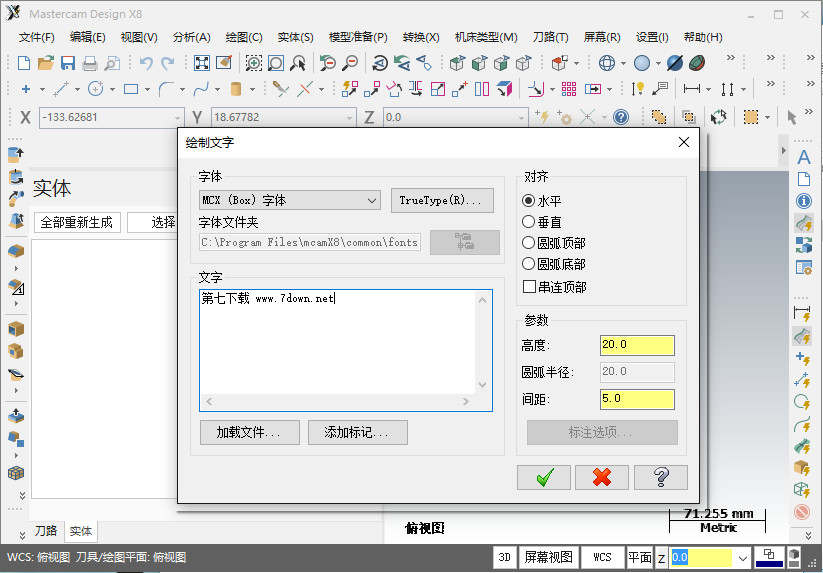Click the 全部重新生成 button in the 实体 panel
Screen dimensions: 823x573
coord(77,222)
